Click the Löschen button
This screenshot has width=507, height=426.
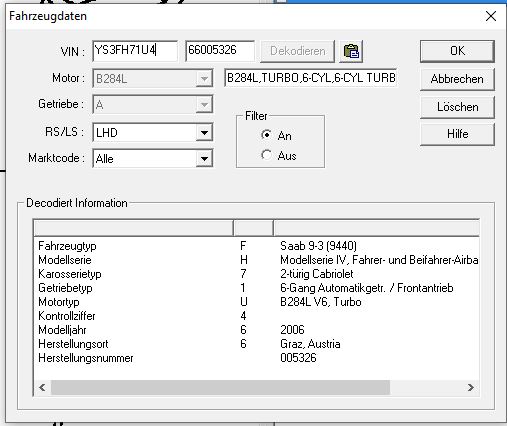point(457,107)
